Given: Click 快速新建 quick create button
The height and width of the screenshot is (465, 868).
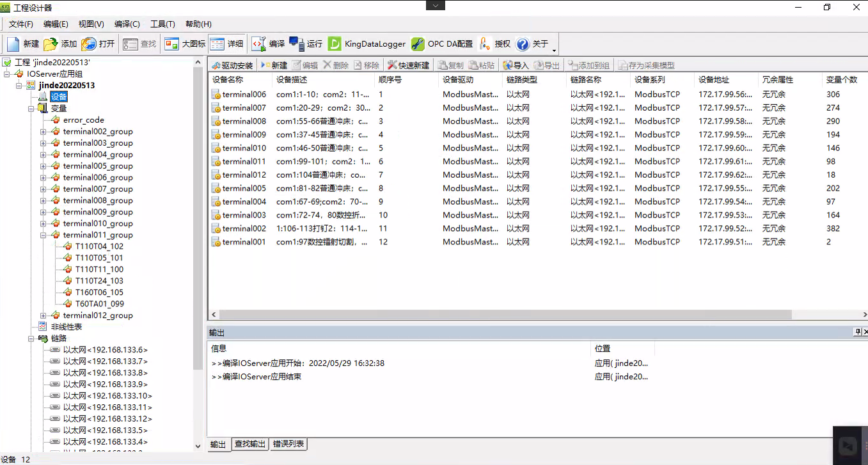Looking at the screenshot, I should (x=408, y=65).
